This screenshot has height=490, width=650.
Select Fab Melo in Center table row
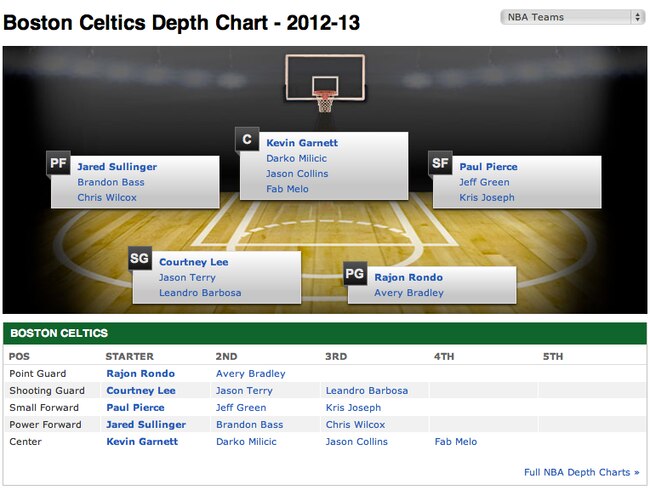456,441
